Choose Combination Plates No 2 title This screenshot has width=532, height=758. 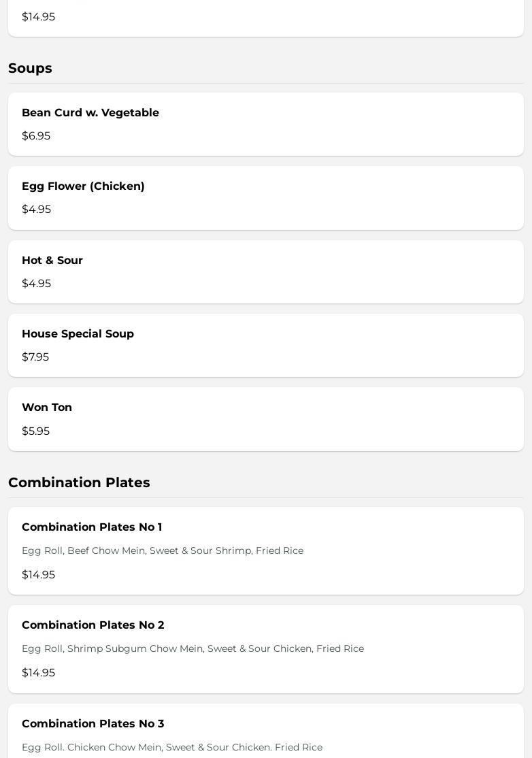tap(93, 625)
